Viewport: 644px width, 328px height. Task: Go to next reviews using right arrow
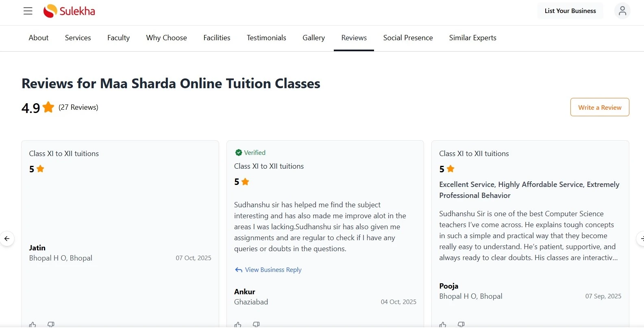tap(641, 239)
